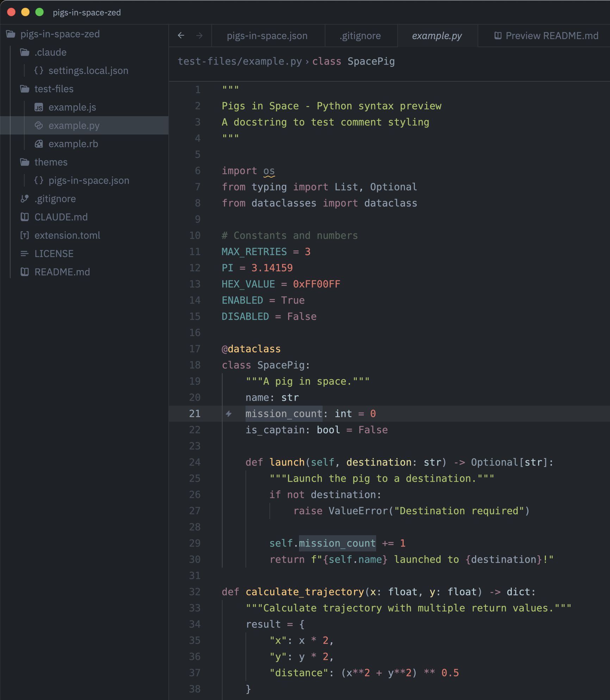Click test-files/example.py in the breadcrumb

(x=240, y=62)
